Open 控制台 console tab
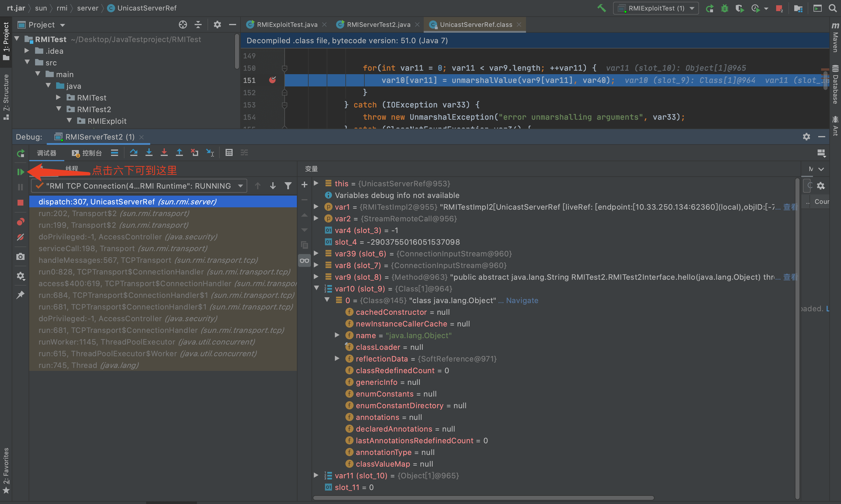This screenshot has width=841, height=504. coord(87,153)
